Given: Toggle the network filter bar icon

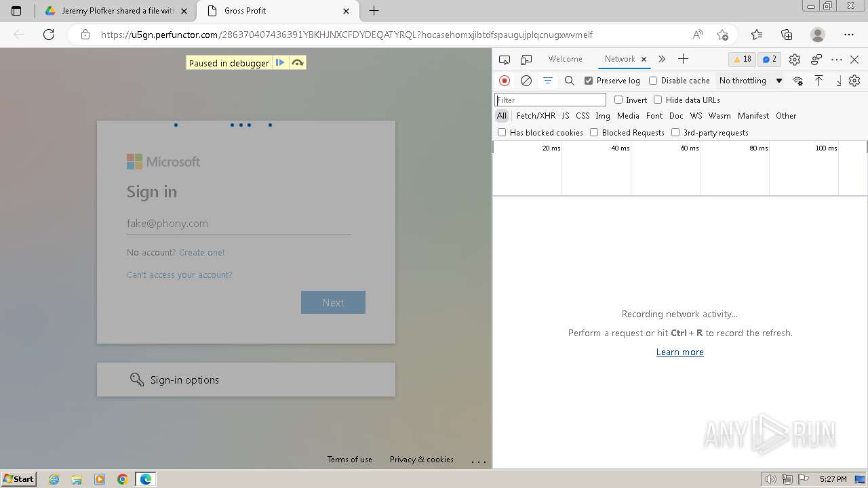Looking at the screenshot, I should click(x=548, y=81).
